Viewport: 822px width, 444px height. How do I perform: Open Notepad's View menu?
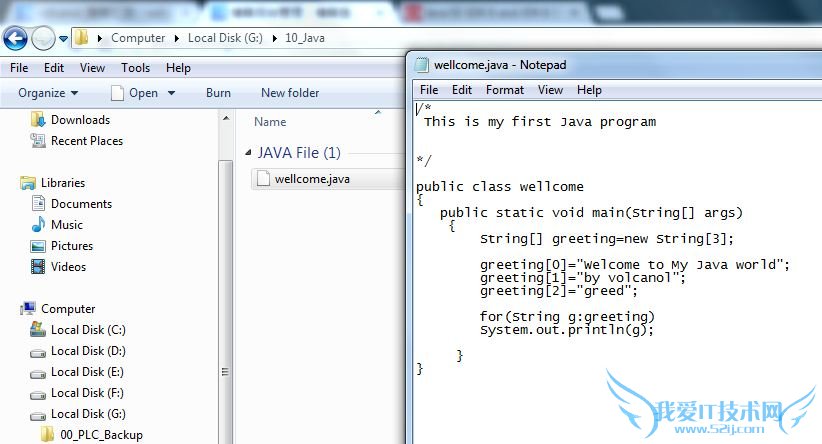[x=550, y=90]
